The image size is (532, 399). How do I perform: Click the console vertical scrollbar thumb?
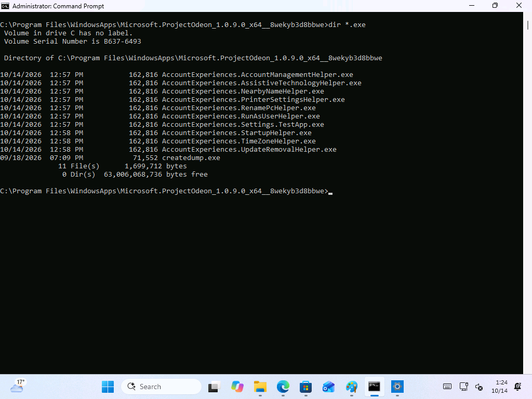click(528, 25)
